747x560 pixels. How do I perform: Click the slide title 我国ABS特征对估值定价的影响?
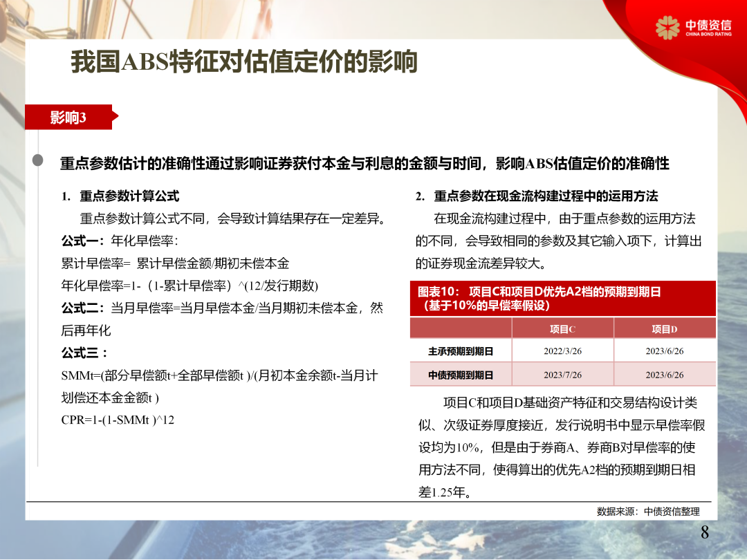pyautogui.click(x=244, y=62)
